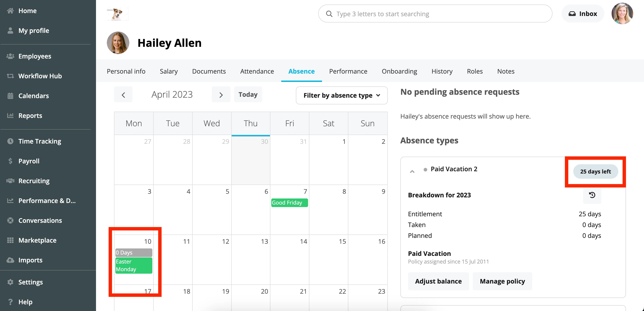Screen dimensions: 644x311
Task: Click the Good Friday holiday event
Action: (x=290, y=203)
